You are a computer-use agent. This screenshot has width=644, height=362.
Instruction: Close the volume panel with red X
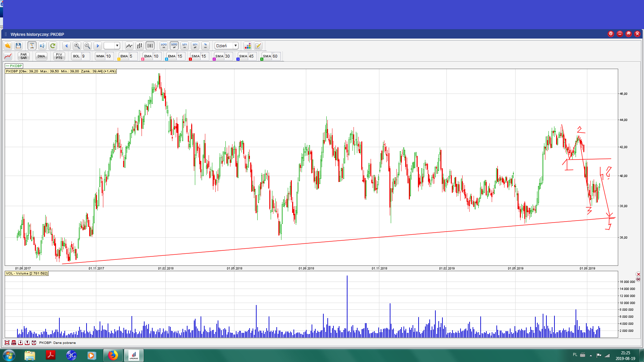tap(638, 274)
